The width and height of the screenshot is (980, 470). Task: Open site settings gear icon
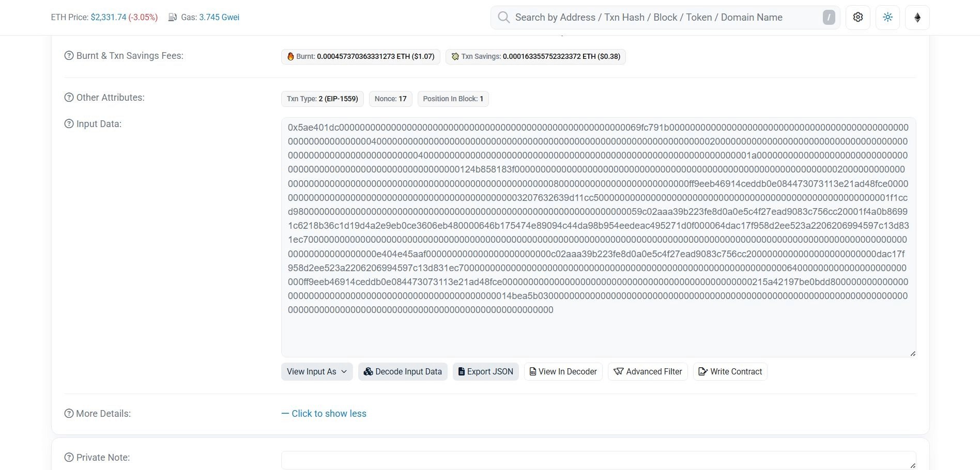858,17
